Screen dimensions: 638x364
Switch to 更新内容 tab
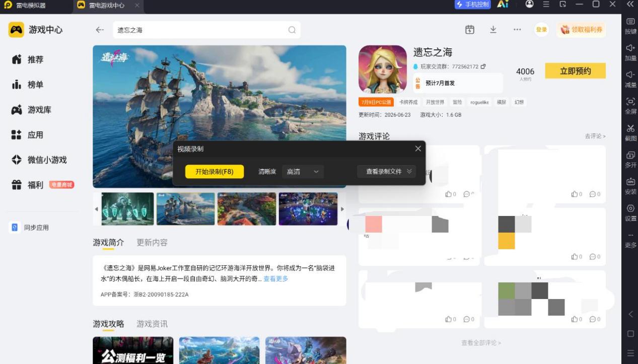pos(152,242)
